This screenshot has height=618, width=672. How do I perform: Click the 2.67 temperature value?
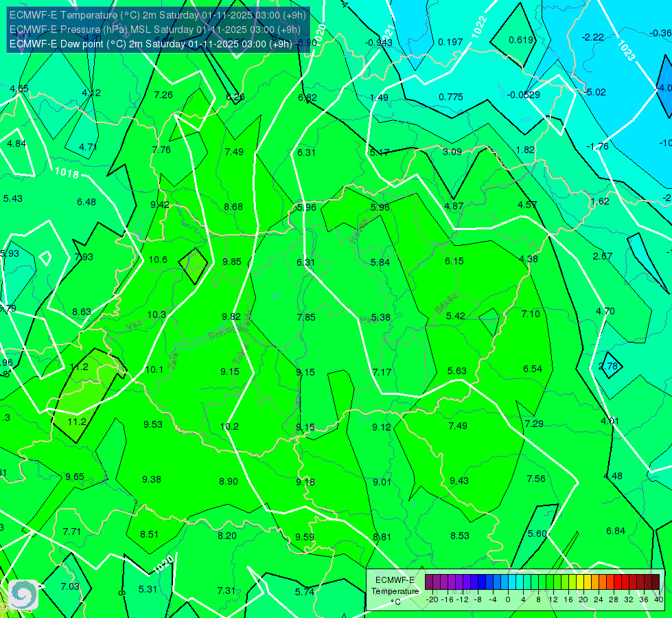pyautogui.click(x=603, y=256)
